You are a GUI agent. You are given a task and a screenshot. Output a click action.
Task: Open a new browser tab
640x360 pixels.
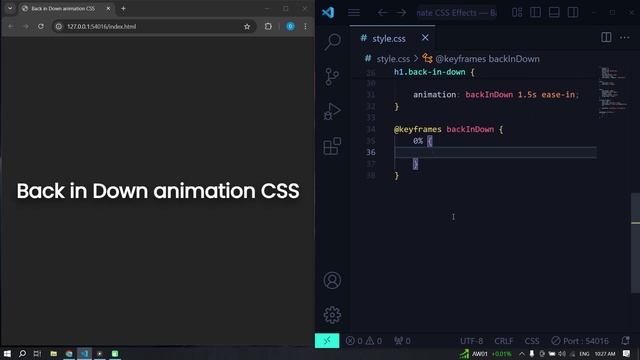pos(123,8)
